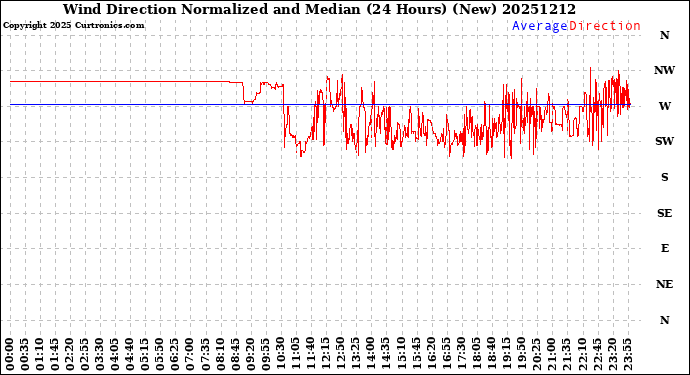This screenshot has width=690, height=375.
Task: Click the "05:50" time axis label
Action: [160, 354]
